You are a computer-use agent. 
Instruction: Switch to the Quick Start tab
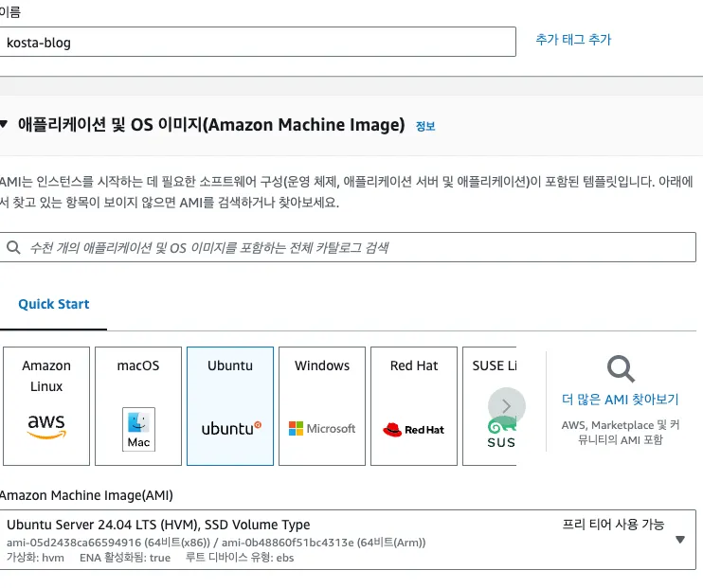(x=54, y=304)
